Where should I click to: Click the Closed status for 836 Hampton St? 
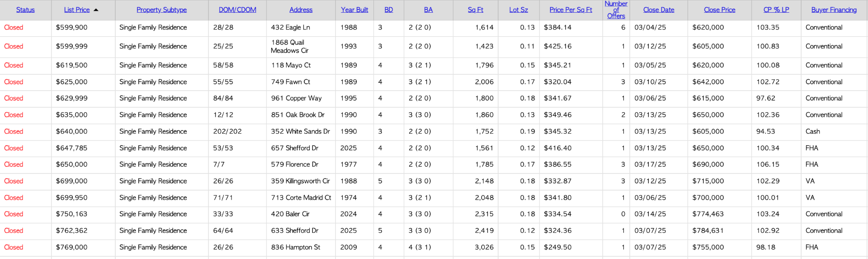pyautogui.click(x=14, y=247)
